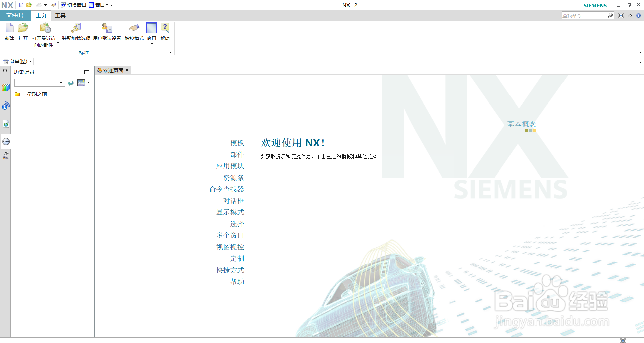The width and height of the screenshot is (644, 343).
Task: Click the Shortcuts (快捷方式) link
Action: [x=230, y=270]
